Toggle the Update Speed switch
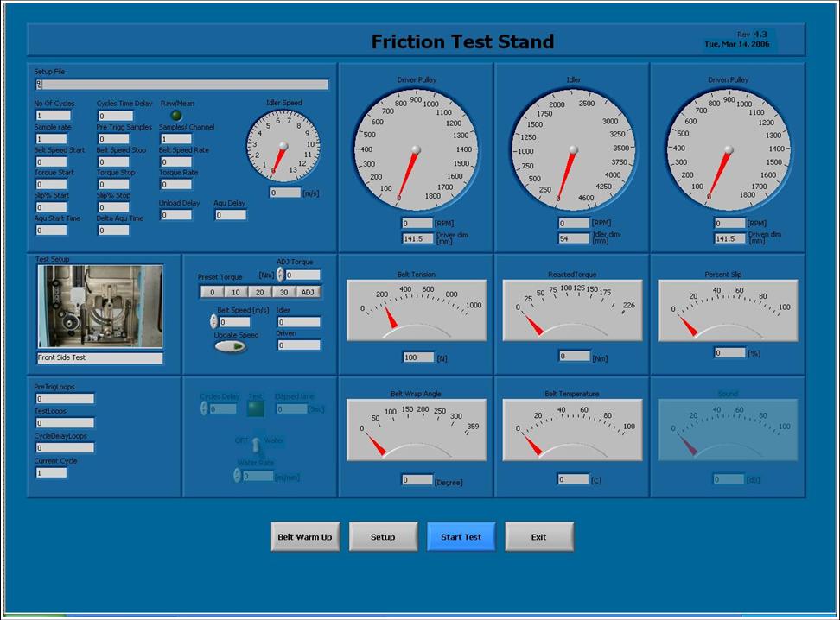Viewport: 840px width, 620px height. click(230, 346)
